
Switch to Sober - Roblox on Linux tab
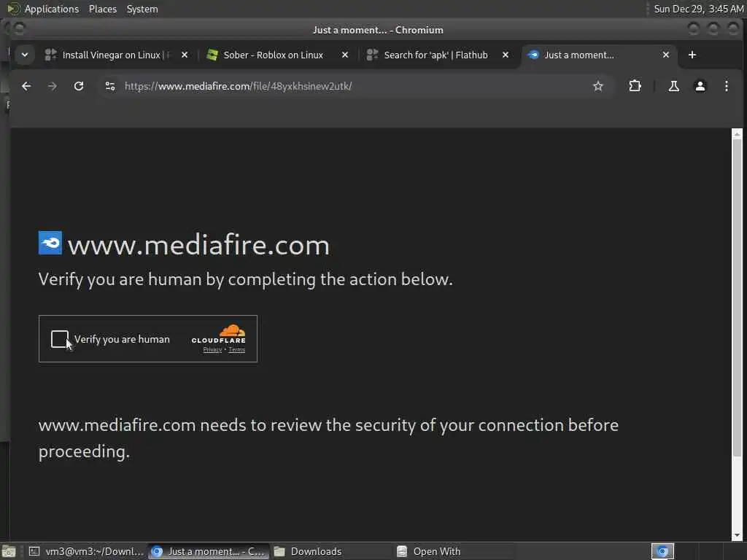[x=273, y=55]
